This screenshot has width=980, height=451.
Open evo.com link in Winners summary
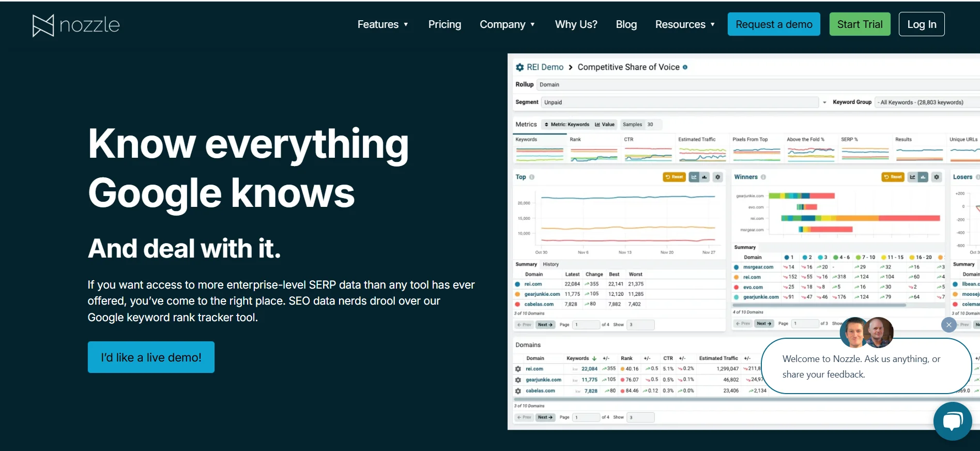tap(753, 287)
